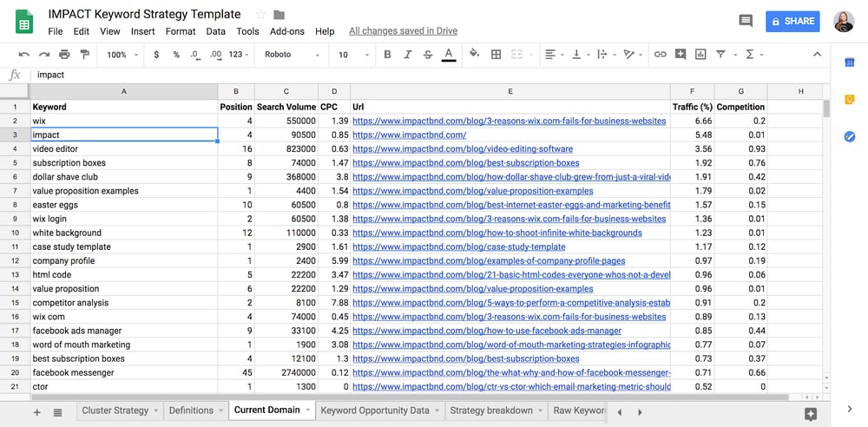868x427 pixels.
Task: Click the Explore button
Action: [x=811, y=414]
